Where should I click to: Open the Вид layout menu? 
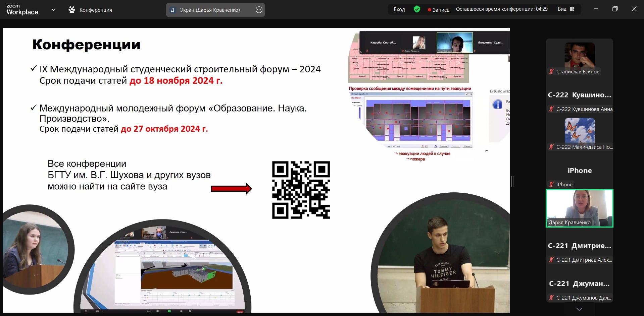point(566,9)
